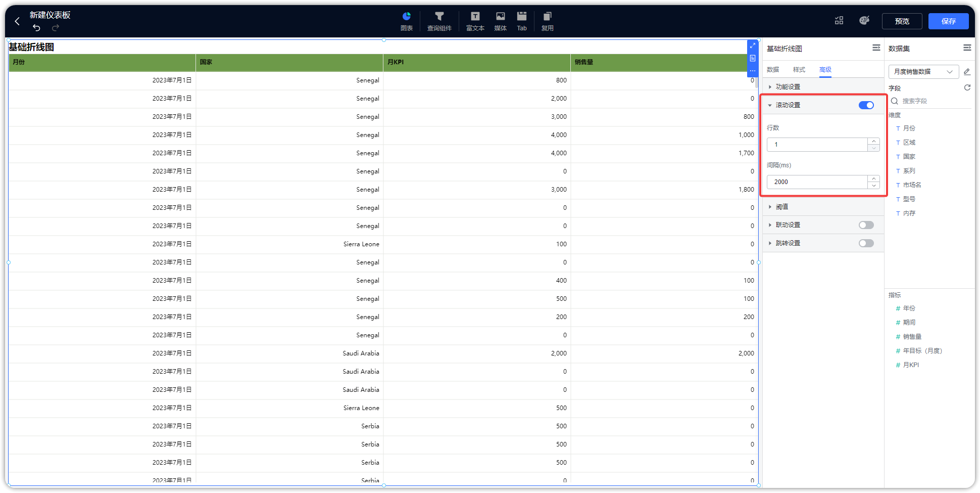Insert a 富文本 rich text block
The height and width of the screenshot is (493, 980).
pos(475,21)
